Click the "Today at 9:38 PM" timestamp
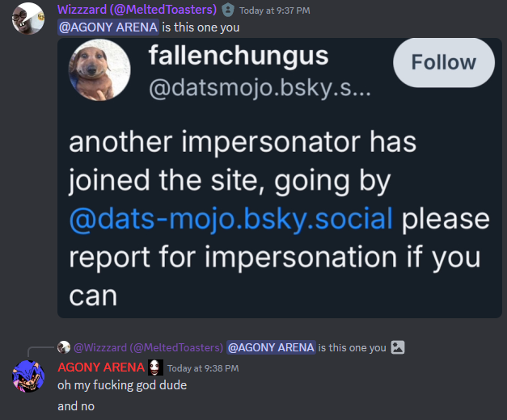Screen dimensions: 507x420 (x=203, y=368)
